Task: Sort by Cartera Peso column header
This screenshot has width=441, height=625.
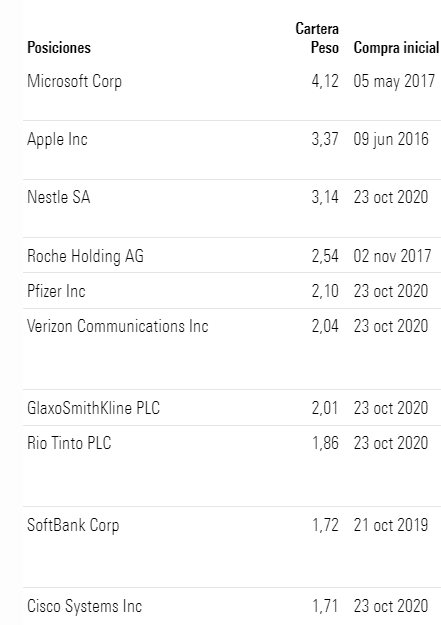Action: [317, 38]
